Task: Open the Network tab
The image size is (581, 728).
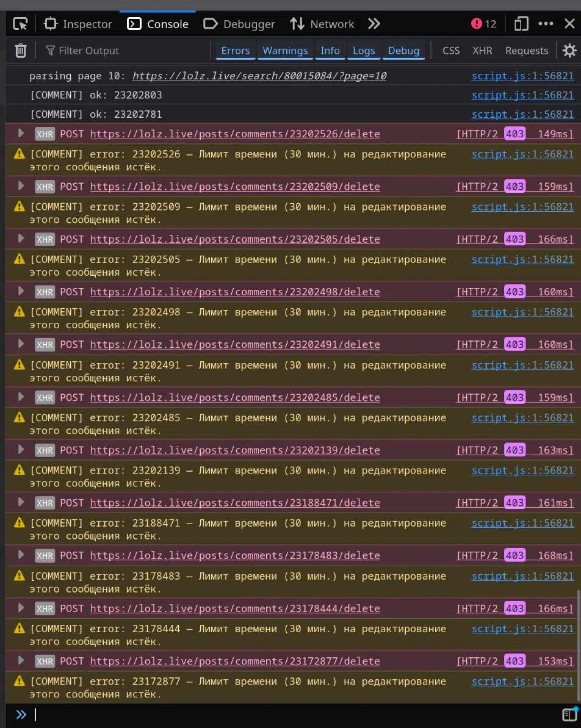Action: tap(322, 24)
